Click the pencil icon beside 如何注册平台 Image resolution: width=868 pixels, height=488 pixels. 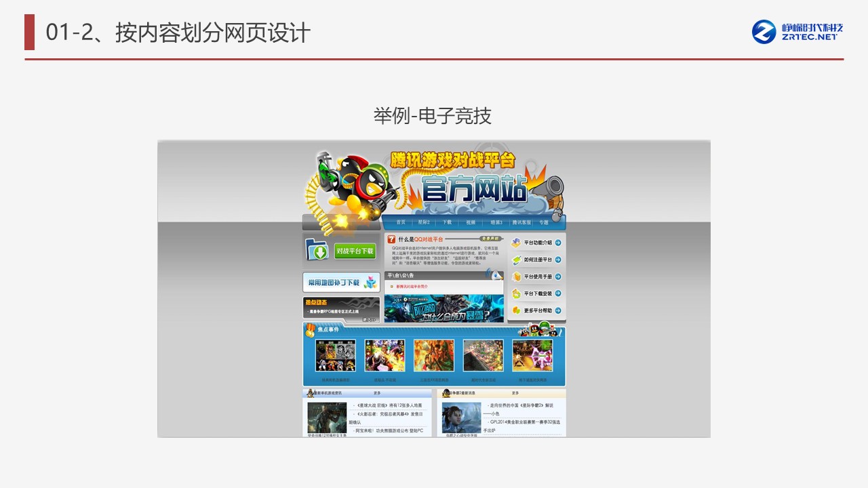tap(517, 260)
